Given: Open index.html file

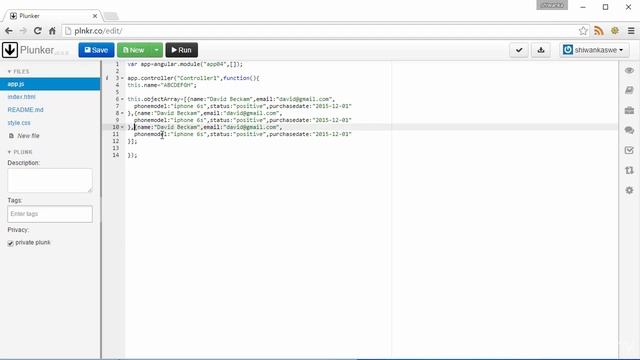Looking at the screenshot, I should tap(22, 97).
